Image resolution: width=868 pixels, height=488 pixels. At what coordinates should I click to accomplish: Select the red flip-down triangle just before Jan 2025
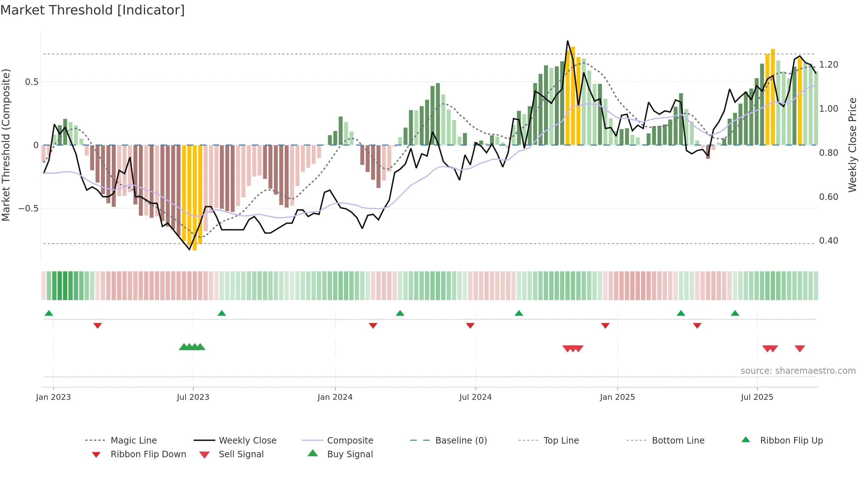tap(605, 326)
